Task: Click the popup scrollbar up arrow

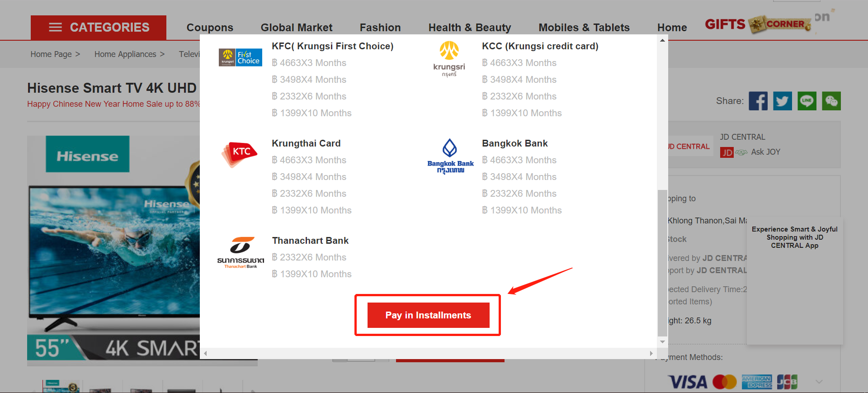Action: [x=662, y=41]
